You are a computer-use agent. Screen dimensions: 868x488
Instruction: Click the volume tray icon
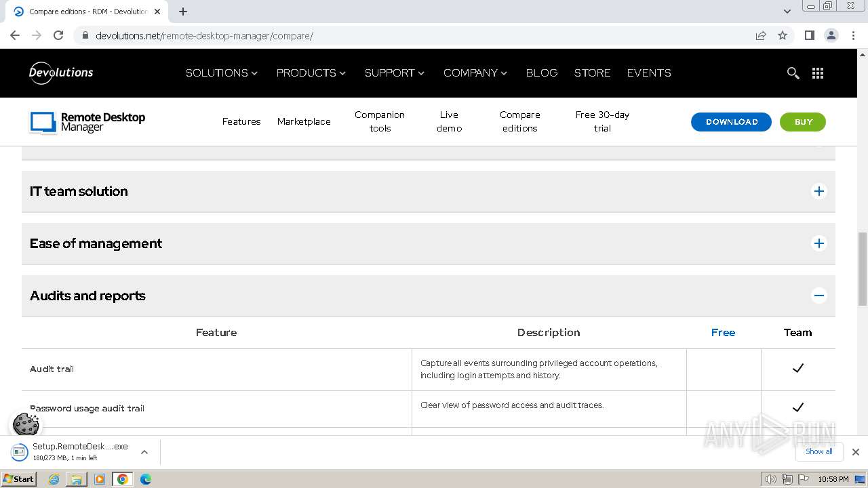(771, 479)
